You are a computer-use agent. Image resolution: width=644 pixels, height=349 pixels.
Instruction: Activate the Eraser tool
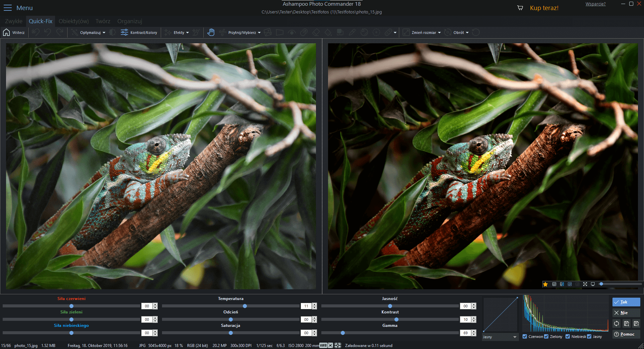(316, 32)
